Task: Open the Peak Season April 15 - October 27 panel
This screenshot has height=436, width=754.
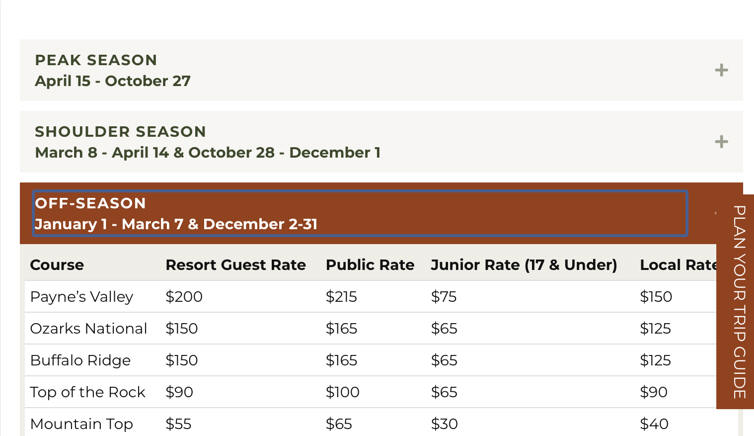Action: pos(381,70)
